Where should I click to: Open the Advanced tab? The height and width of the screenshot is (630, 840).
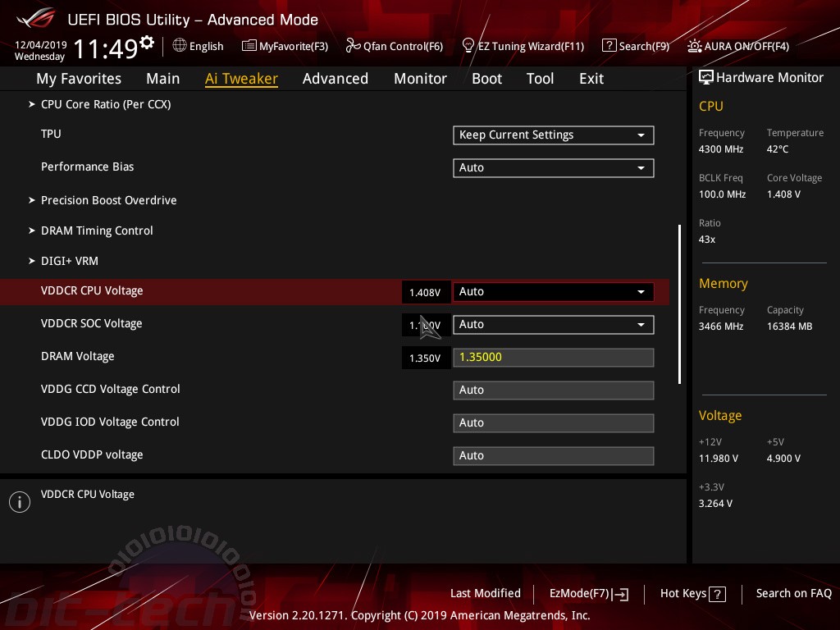tap(336, 79)
